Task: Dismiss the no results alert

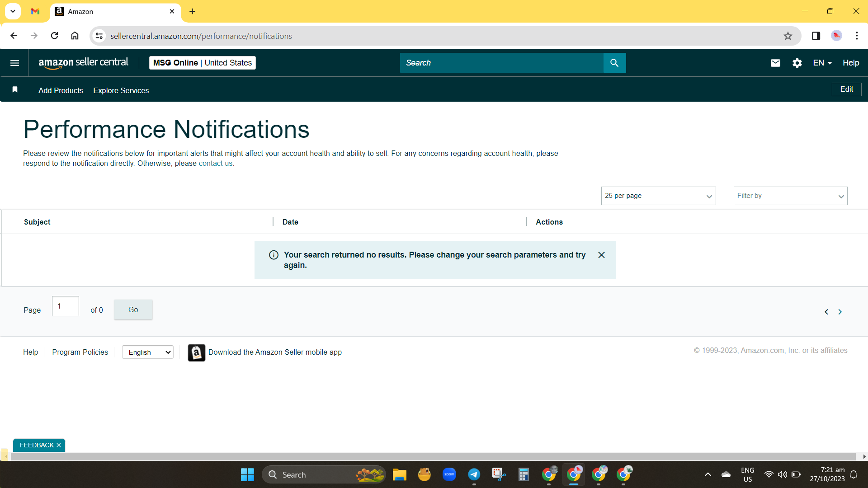Action: click(x=601, y=255)
